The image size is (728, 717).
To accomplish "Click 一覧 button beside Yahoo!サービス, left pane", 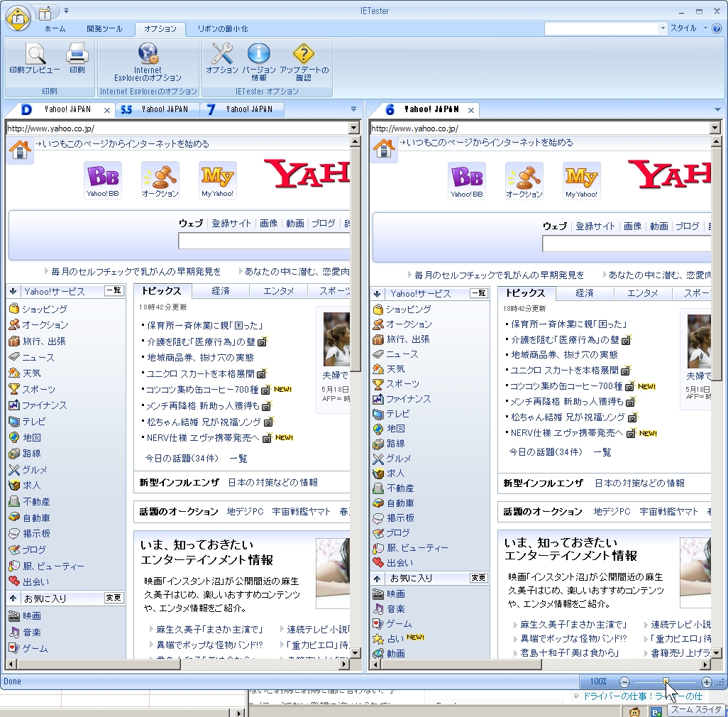I will pyautogui.click(x=114, y=291).
